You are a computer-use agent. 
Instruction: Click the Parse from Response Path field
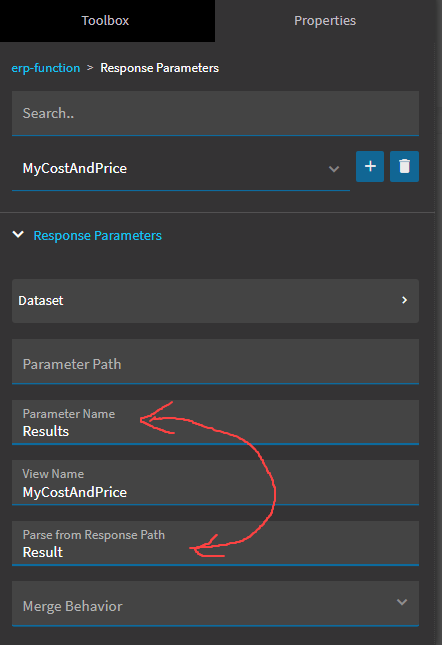(x=215, y=543)
